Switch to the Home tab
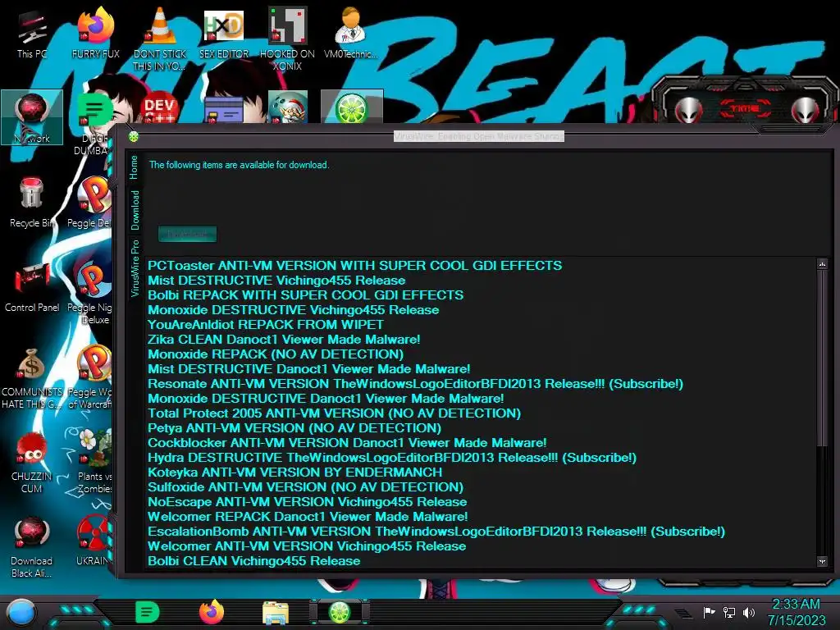Image resolution: width=840 pixels, height=630 pixels. (134, 167)
